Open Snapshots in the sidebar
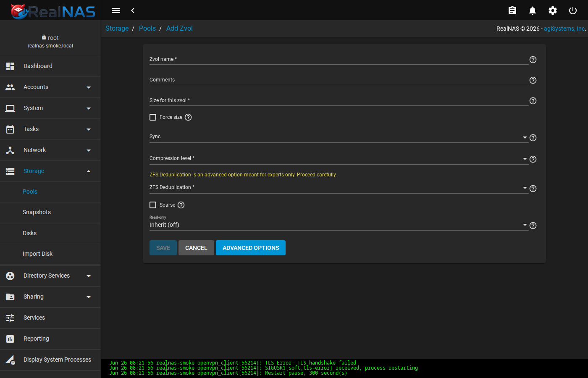 tap(50, 213)
